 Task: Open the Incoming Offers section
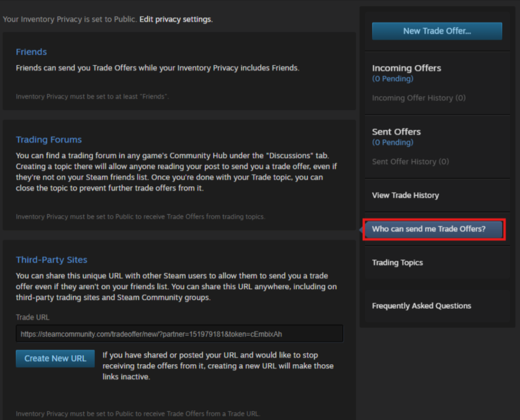coord(406,68)
